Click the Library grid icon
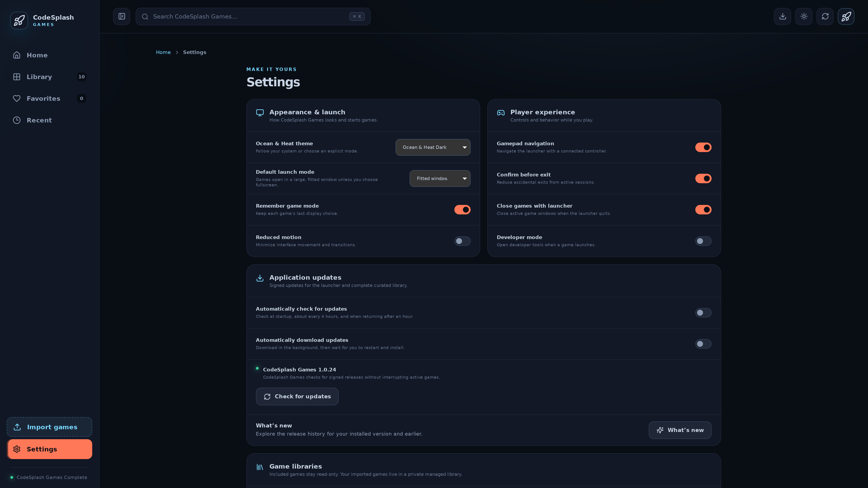 (x=17, y=77)
